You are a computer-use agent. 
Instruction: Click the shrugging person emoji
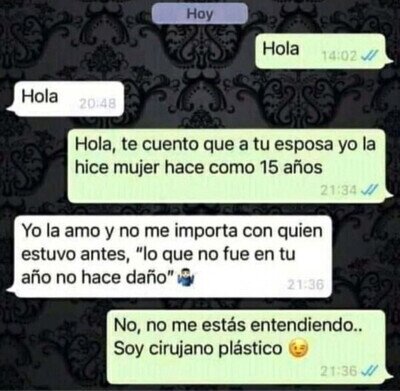pyautogui.click(x=187, y=278)
